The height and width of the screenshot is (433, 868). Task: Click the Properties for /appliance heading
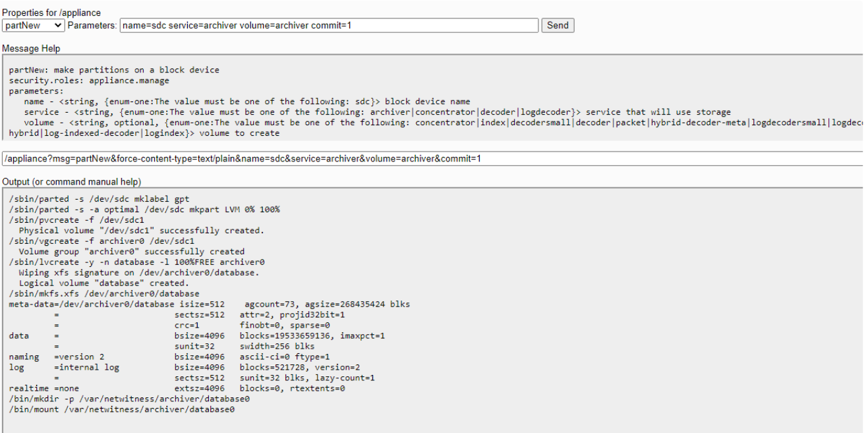(51, 13)
